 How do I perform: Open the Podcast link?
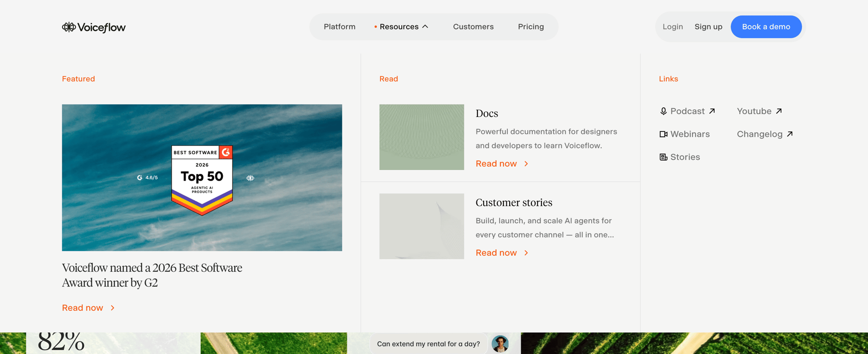687,111
